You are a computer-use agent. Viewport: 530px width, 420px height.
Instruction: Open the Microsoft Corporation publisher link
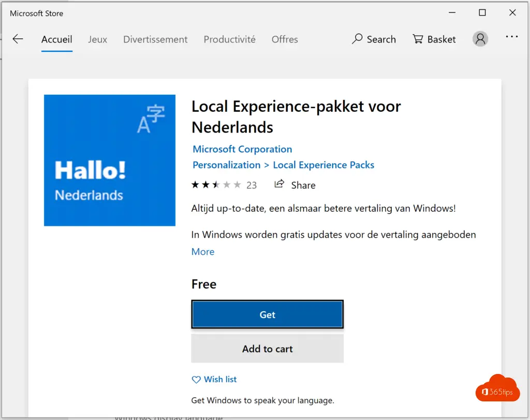point(242,149)
